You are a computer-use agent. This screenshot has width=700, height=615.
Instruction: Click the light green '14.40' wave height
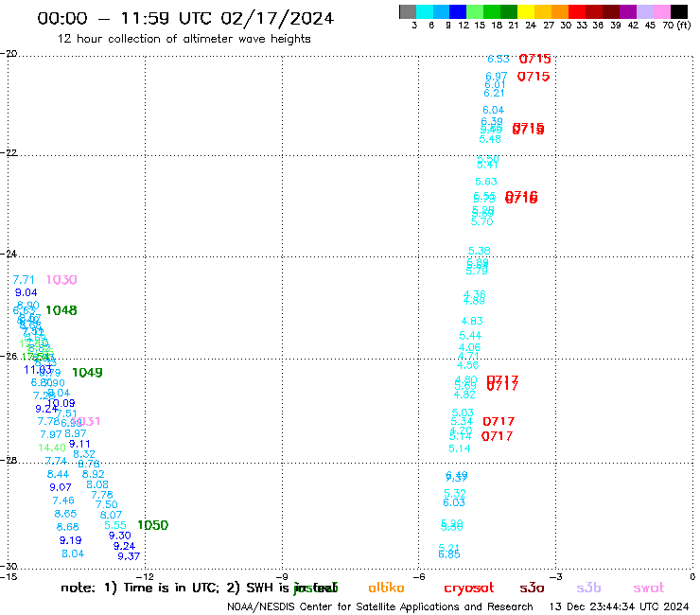tap(52, 448)
